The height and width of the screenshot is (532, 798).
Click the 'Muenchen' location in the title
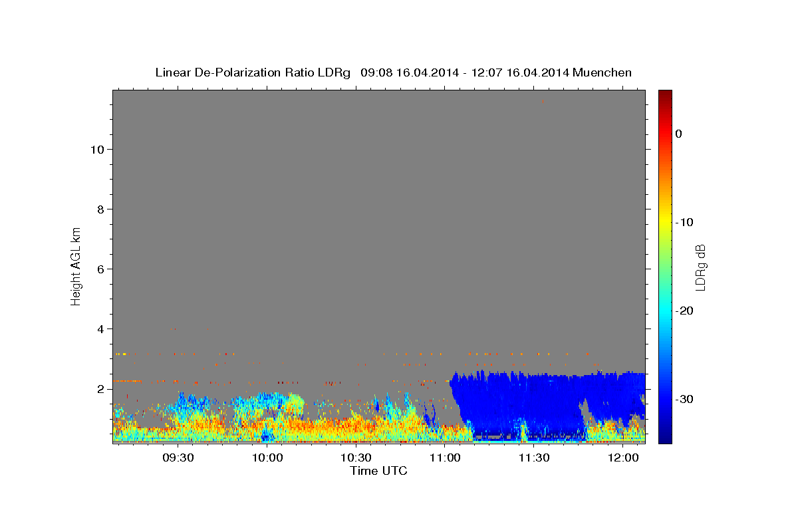603,72
